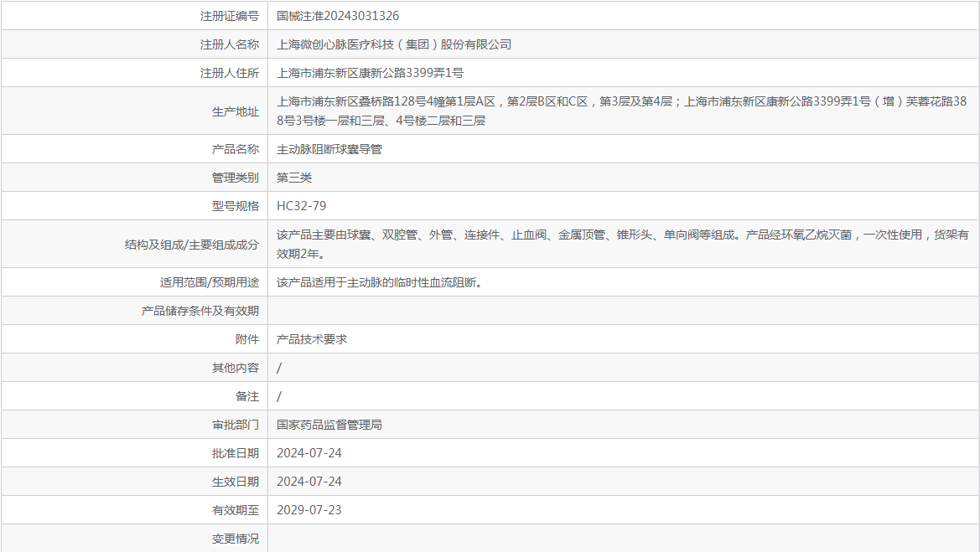Click the 结构及组成 structure description text
Image resolution: width=980 pixels, height=552 pixels.
point(621,244)
